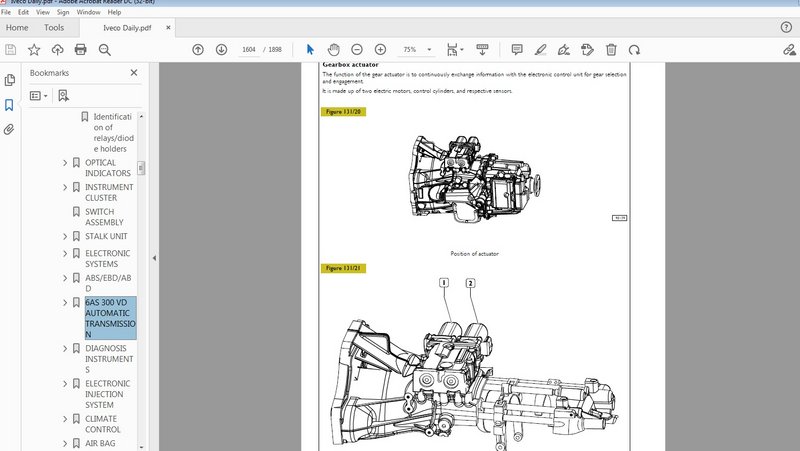Click the bookmarks panel scrollbar thumb
This screenshot has height=451, width=800.
pos(141,168)
